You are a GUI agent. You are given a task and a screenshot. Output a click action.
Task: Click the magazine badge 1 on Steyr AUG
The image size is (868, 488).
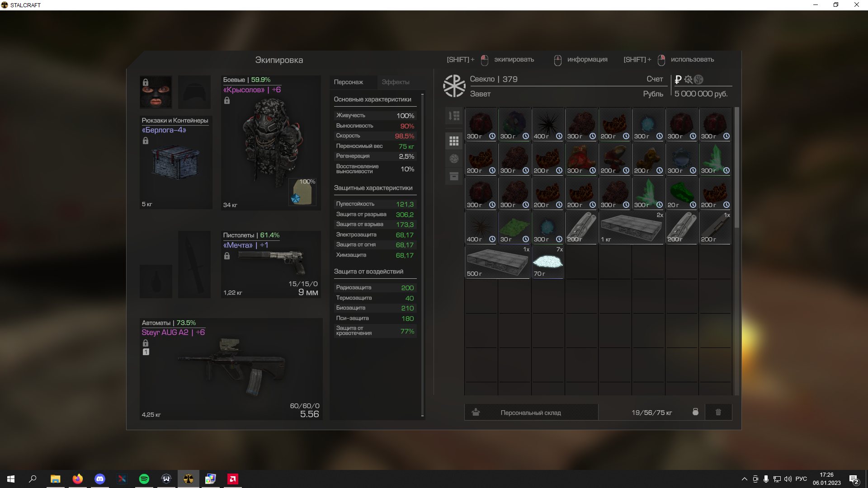[x=146, y=352]
